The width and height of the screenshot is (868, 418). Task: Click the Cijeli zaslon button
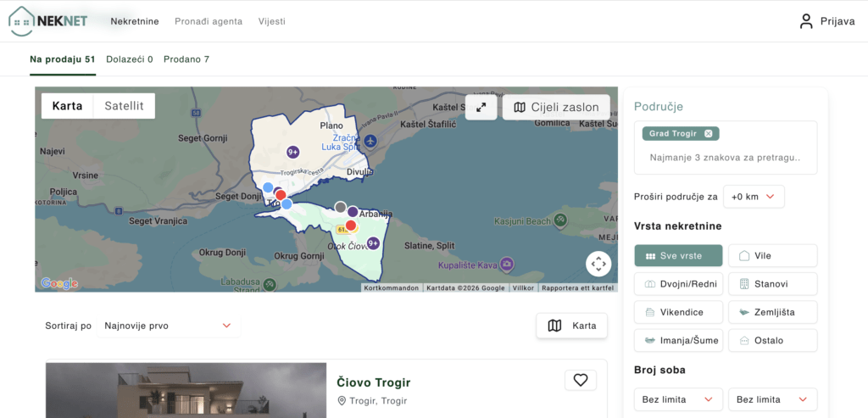tap(556, 108)
